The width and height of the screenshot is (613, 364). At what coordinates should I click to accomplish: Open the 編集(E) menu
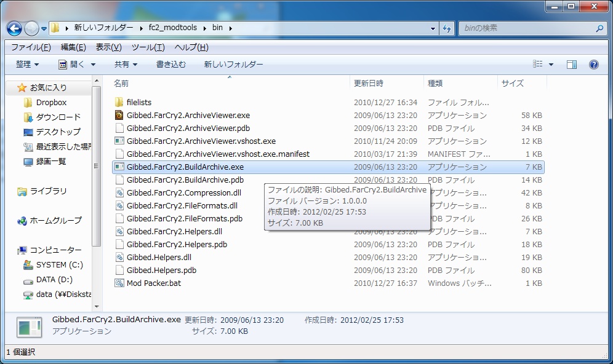73,47
